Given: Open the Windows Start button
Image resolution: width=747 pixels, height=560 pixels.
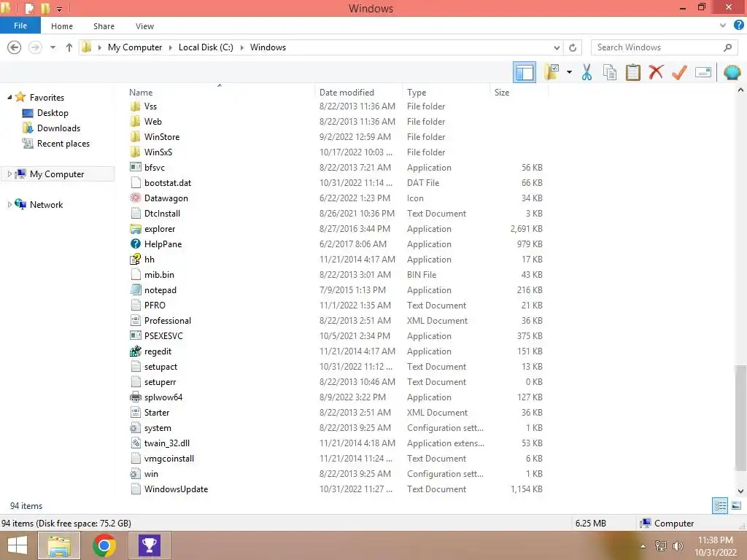Looking at the screenshot, I should pos(18,545).
